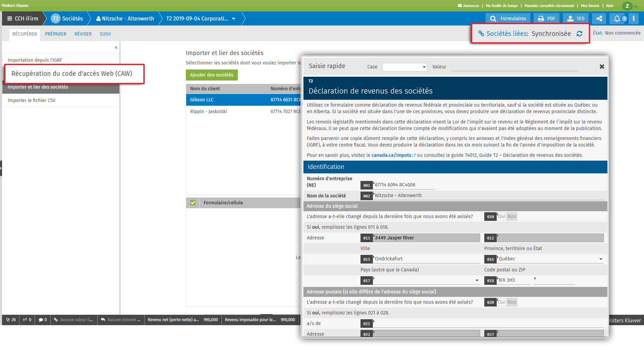The image size is (644, 351).
Task: Click the 001 line number badge
Action: point(367,185)
